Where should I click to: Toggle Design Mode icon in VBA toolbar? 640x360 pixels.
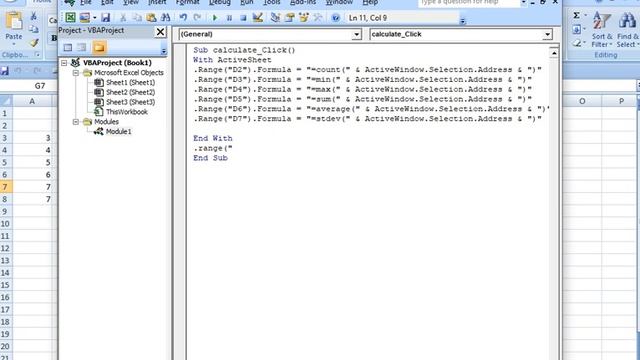coord(257,18)
